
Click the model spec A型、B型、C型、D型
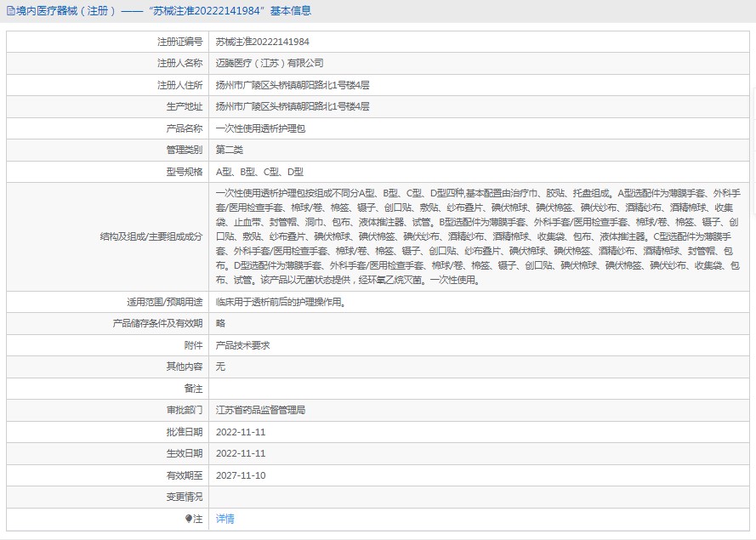pos(259,172)
